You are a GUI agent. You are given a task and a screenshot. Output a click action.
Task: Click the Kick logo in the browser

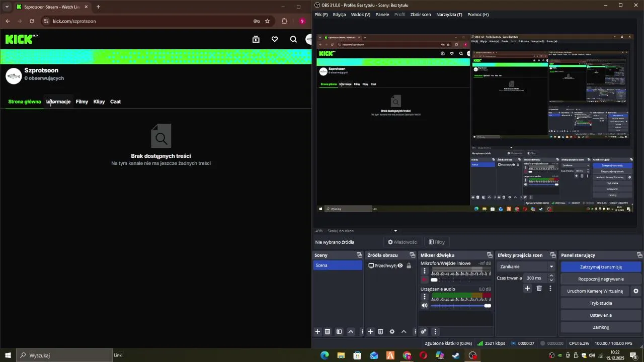click(21, 39)
